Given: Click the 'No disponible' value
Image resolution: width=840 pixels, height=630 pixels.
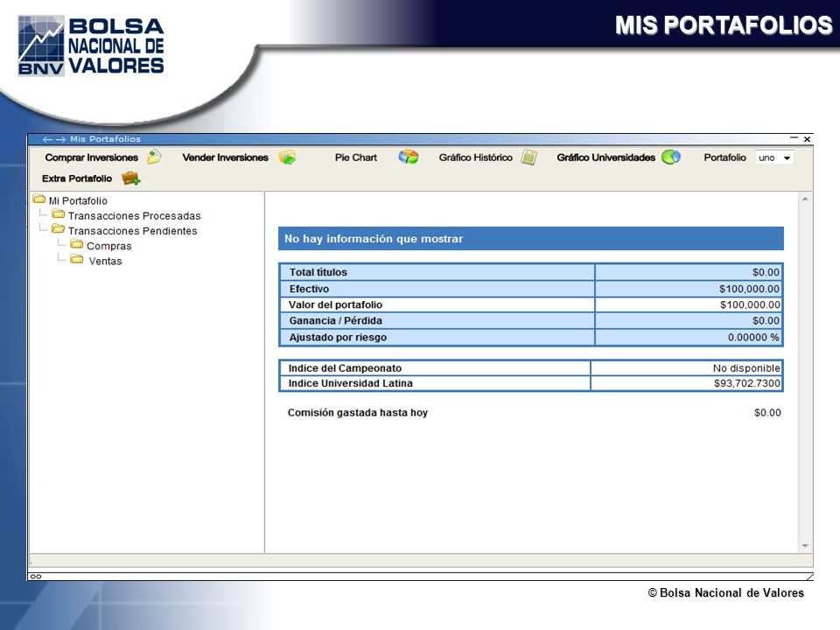Looking at the screenshot, I should tap(746, 368).
